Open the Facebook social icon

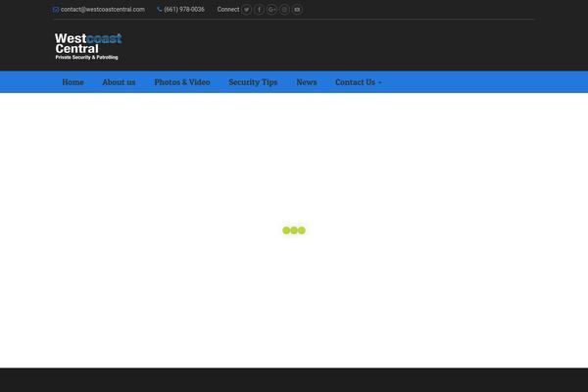259,10
